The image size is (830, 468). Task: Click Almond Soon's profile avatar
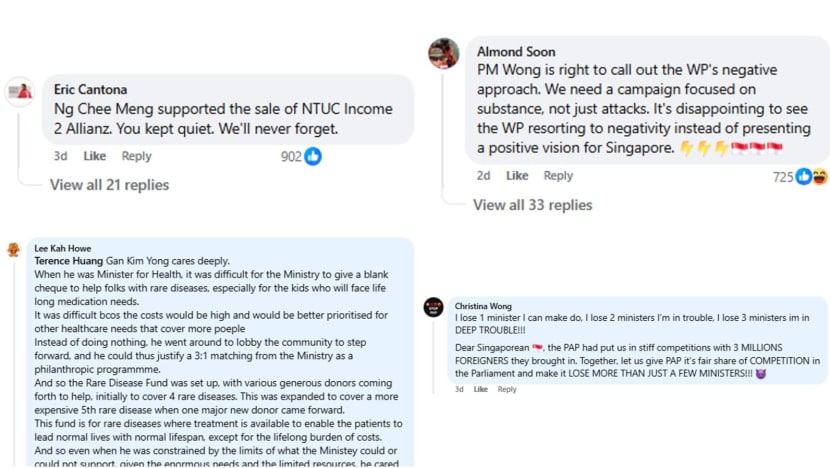pyautogui.click(x=443, y=54)
